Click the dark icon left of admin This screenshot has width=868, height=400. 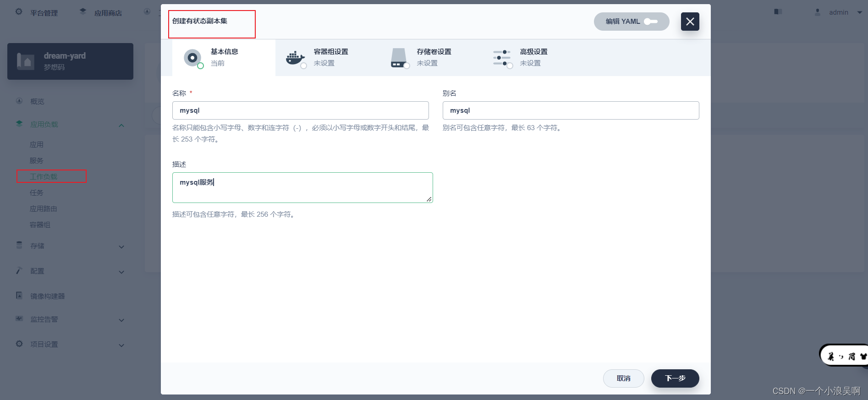click(x=778, y=11)
